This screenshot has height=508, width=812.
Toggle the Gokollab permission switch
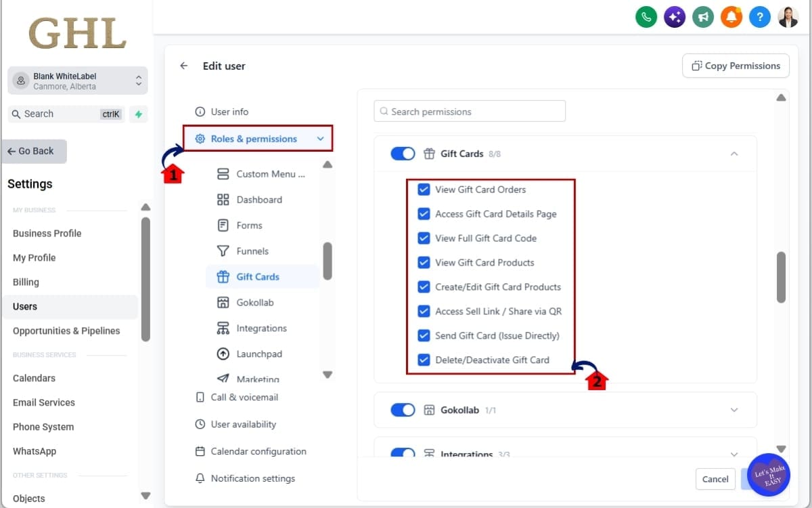[403, 410]
